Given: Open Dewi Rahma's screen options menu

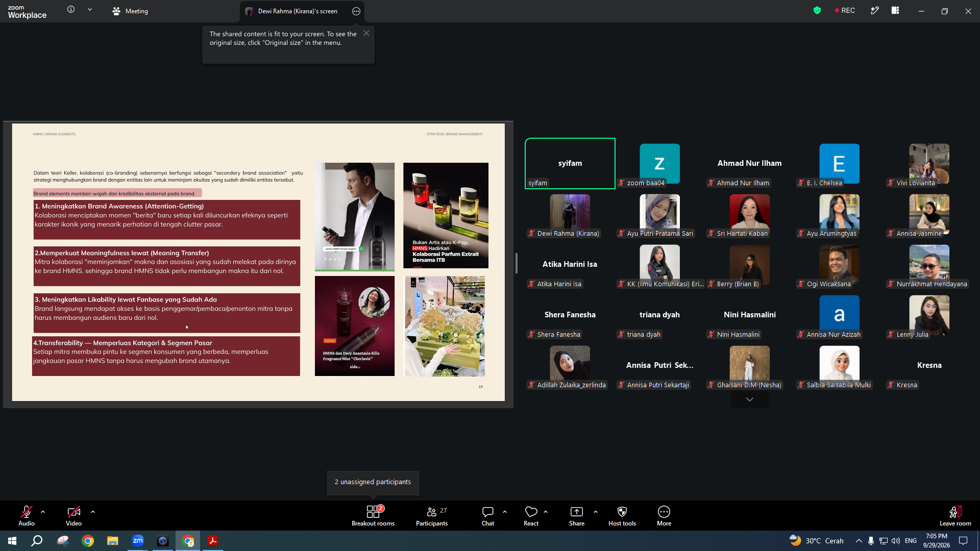Looking at the screenshot, I should [356, 11].
